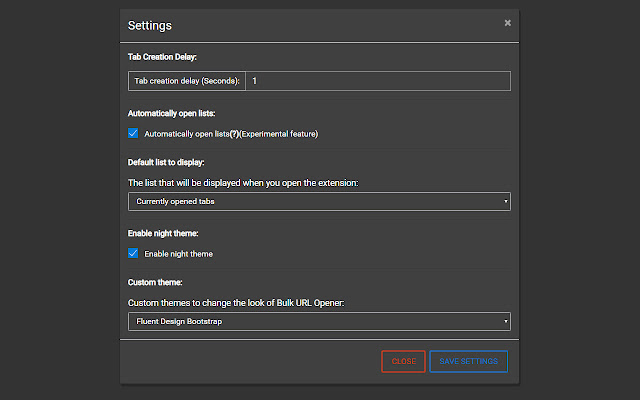Click the Custom theme section heading
This screenshot has width=640, height=400.
(157, 282)
